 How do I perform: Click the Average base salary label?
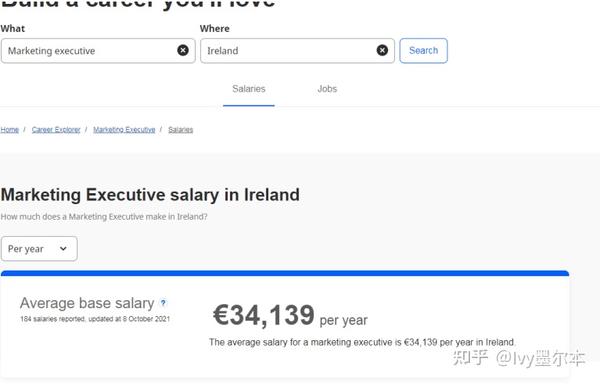pos(87,303)
